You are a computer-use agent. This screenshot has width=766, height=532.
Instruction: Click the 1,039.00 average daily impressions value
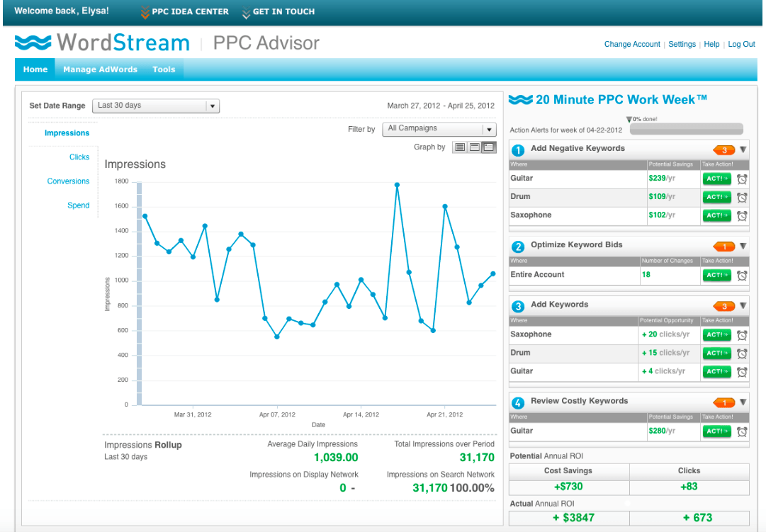click(x=336, y=458)
